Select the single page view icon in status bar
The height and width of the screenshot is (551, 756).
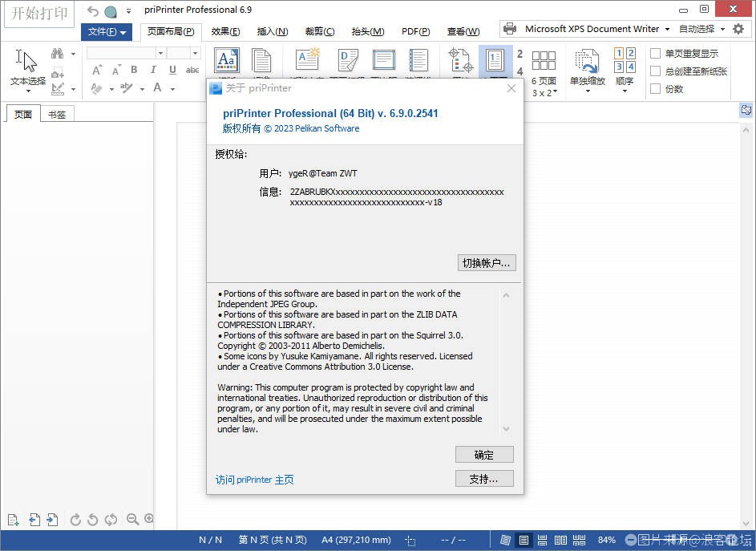point(524,540)
